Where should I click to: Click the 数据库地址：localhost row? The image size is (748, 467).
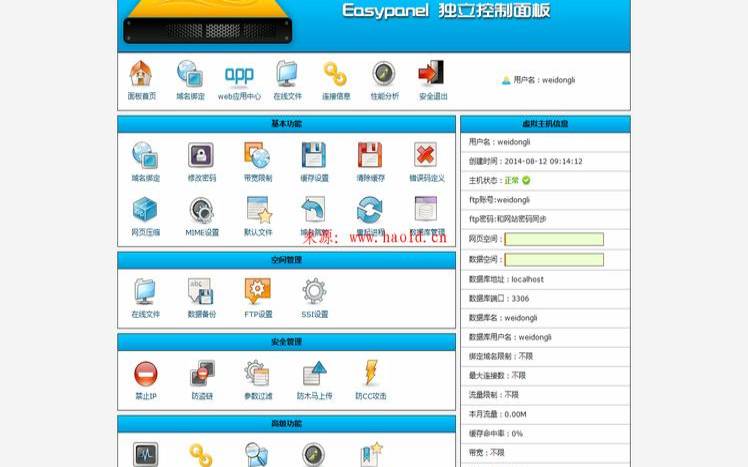(545, 280)
